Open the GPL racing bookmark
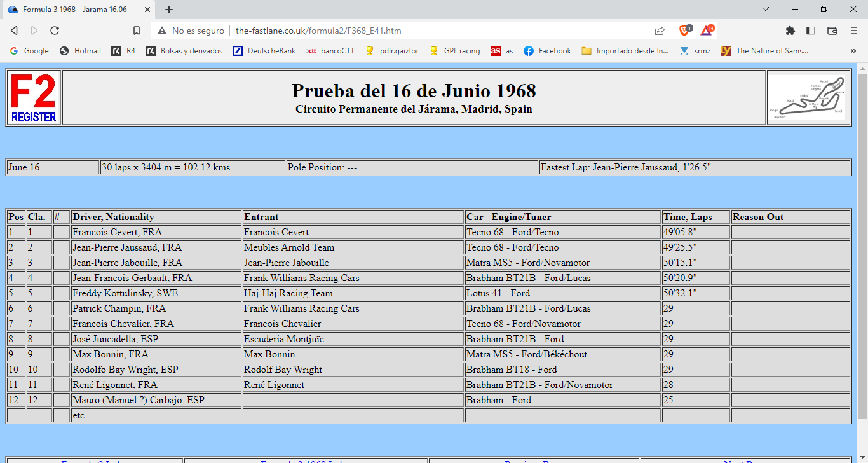Viewport: 868px width, 463px height. coord(455,51)
